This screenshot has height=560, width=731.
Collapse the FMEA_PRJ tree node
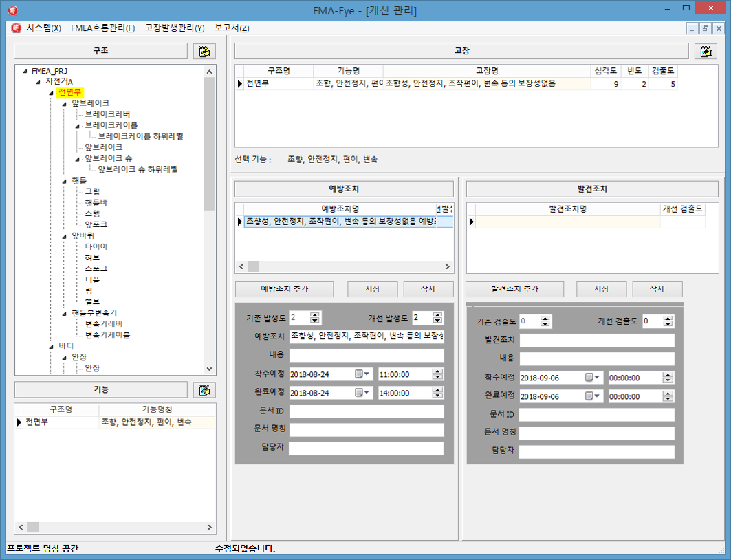pos(25,72)
